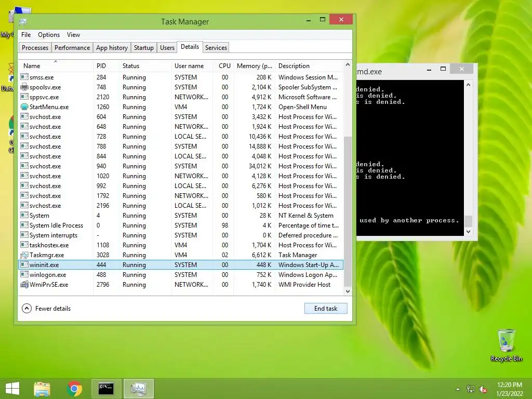Open File Explorer from the taskbar
The image size is (532, 399).
click(x=42, y=389)
